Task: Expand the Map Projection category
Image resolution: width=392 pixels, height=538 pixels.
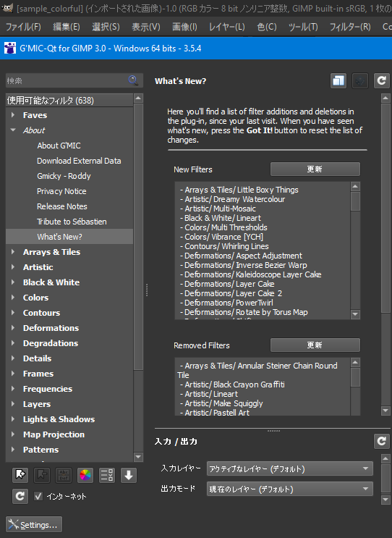Action: coord(13,434)
